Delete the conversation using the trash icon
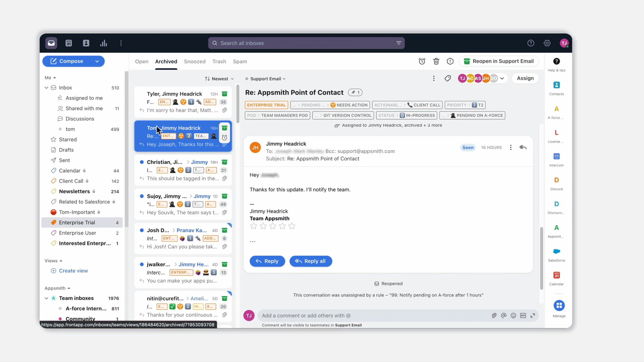 (x=436, y=61)
